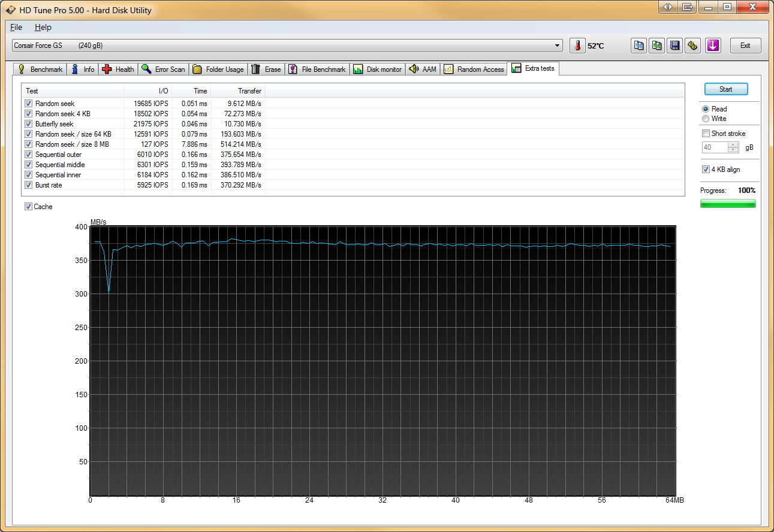774x532 pixels.
Task: Toggle the Cache checkbox
Action: tap(29, 207)
